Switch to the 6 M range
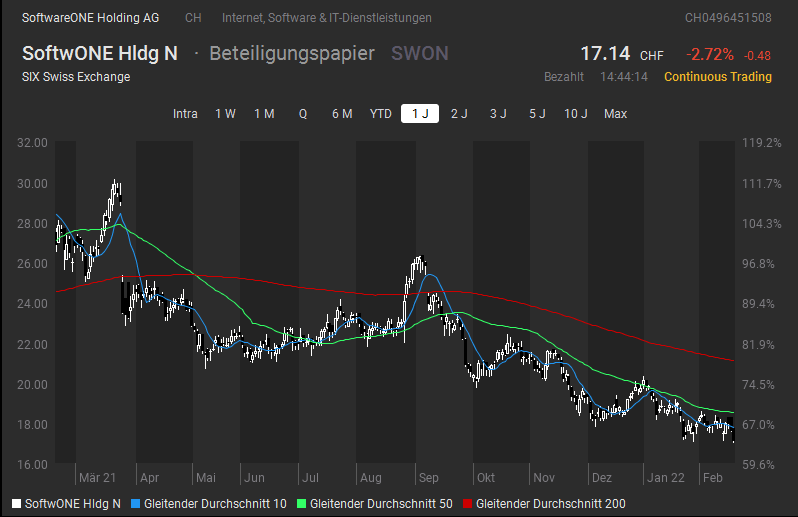Viewport: 798px width, 517px height. point(342,113)
